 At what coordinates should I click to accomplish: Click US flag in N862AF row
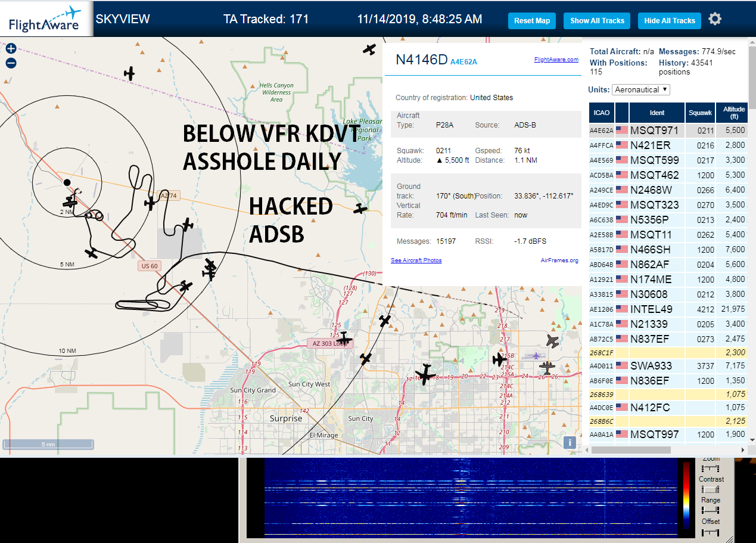(622, 264)
